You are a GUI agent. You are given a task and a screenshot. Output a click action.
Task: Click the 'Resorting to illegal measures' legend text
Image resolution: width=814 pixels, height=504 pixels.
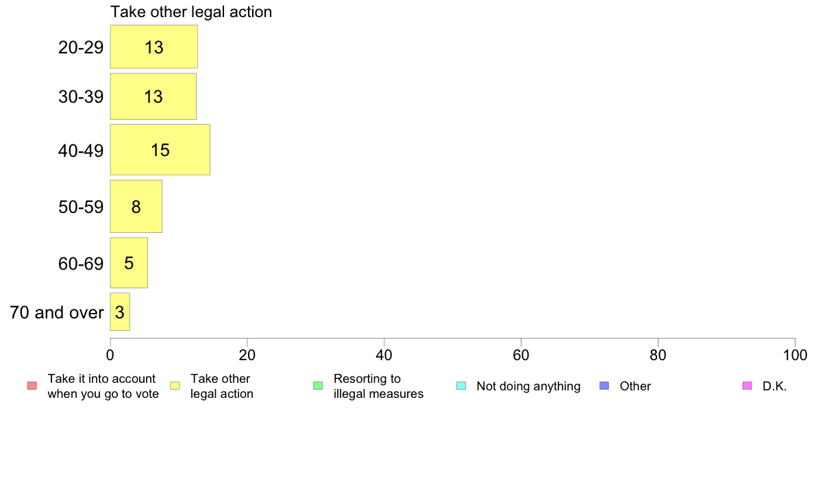point(378,386)
